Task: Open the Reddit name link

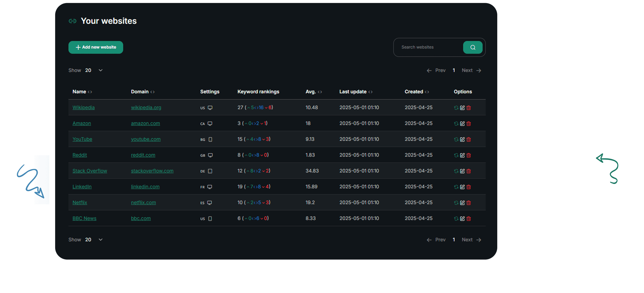Action: [x=80, y=155]
